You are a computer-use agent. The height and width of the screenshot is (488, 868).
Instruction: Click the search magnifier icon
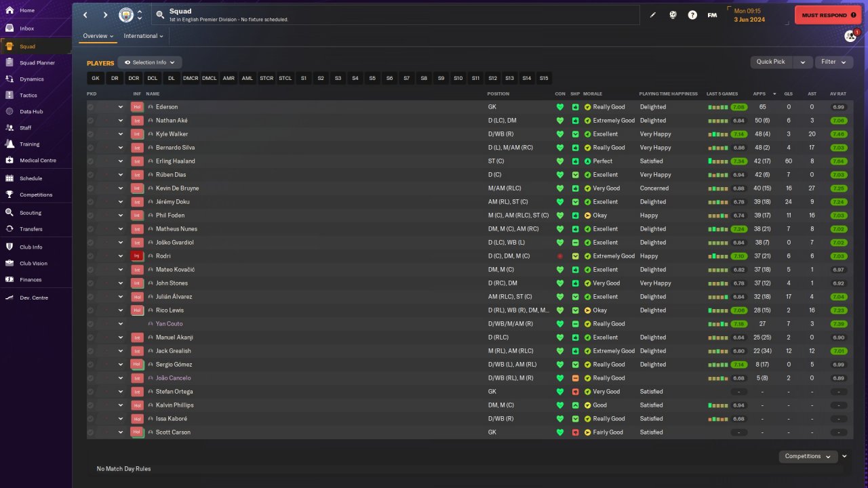[160, 14]
